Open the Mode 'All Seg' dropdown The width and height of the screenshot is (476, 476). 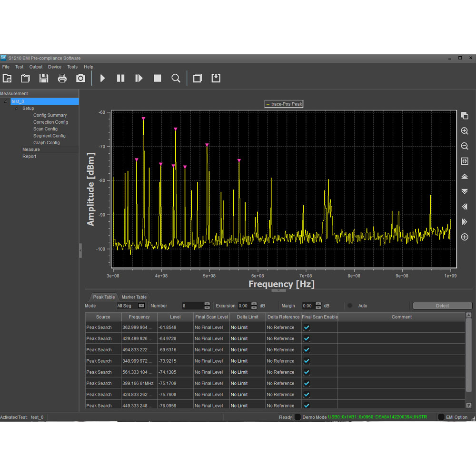point(131,306)
